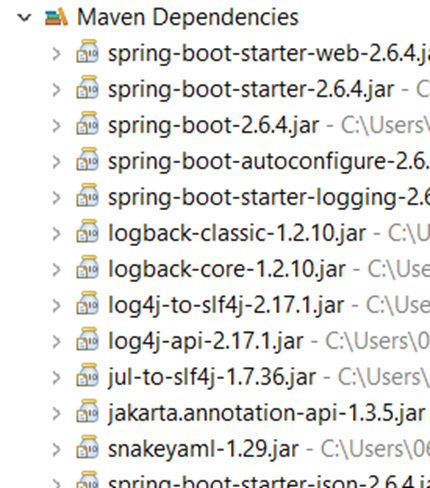Click the Maven Dependencies library icon
This screenshot has width=430, height=488.
click(x=56, y=17)
